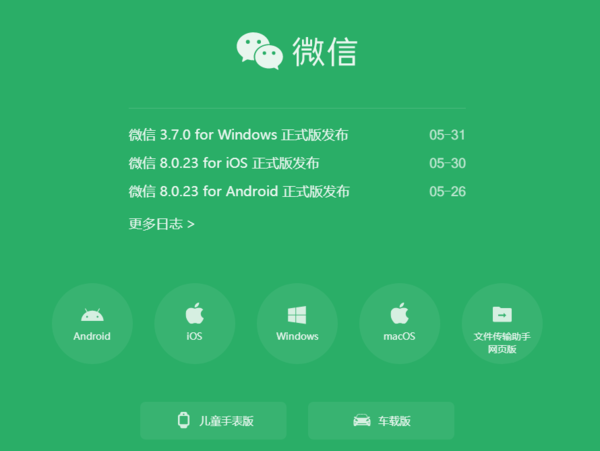Click the 微信 title text
600x451 pixels.
point(325,52)
